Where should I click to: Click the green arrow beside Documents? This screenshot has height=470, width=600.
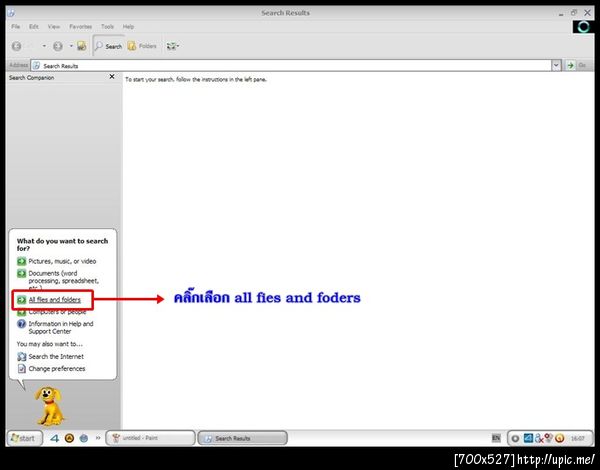[x=21, y=274]
